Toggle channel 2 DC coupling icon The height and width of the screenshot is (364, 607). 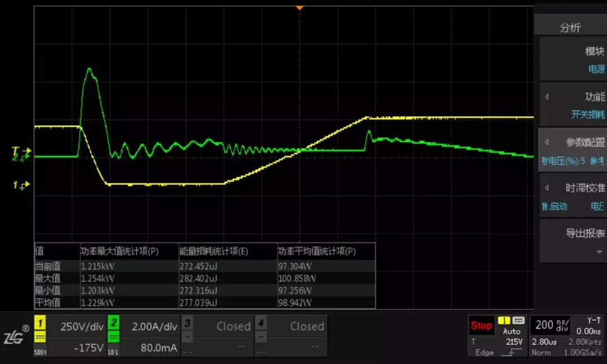[x=114, y=337]
